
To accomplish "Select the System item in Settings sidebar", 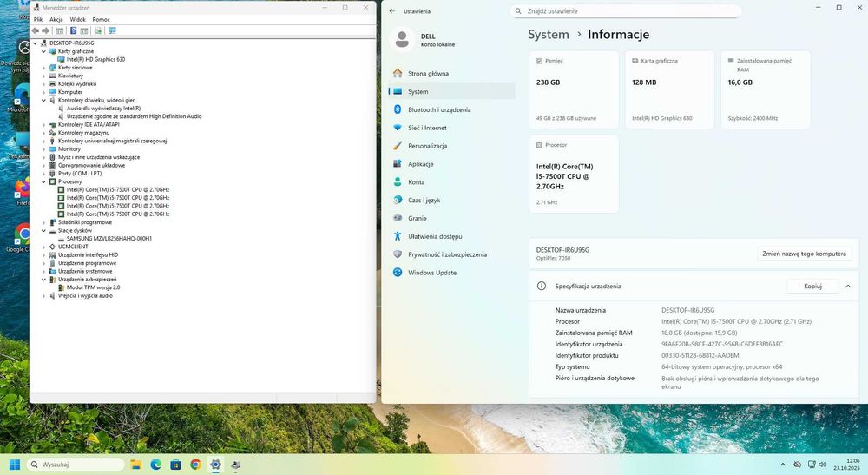I will coord(451,91).
